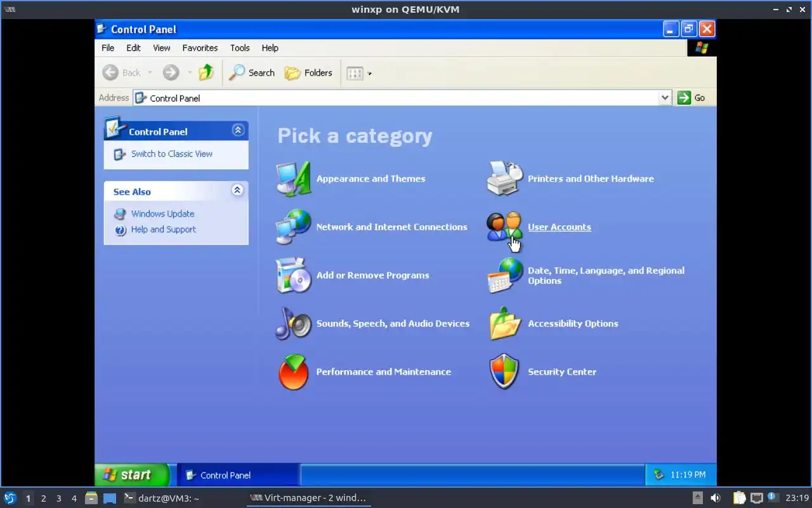Collapse the See Also sidebar section
This screenshot has height=508, width=812.
point(237,190)
